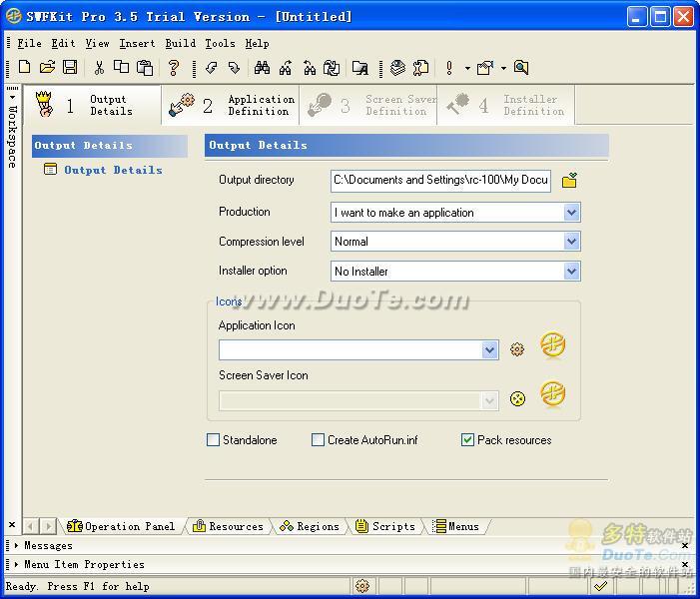700x599 pixels.
Task: Open the Build menu
Action: (181, 43)
